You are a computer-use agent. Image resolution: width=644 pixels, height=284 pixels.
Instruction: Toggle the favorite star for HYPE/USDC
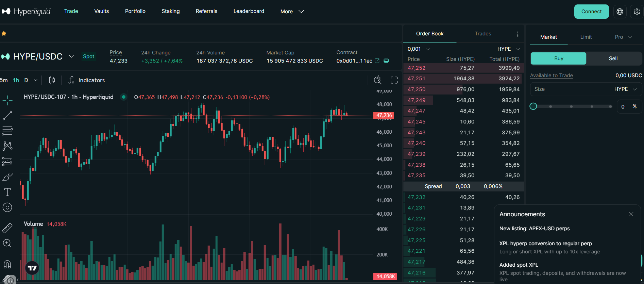point(4,34)
